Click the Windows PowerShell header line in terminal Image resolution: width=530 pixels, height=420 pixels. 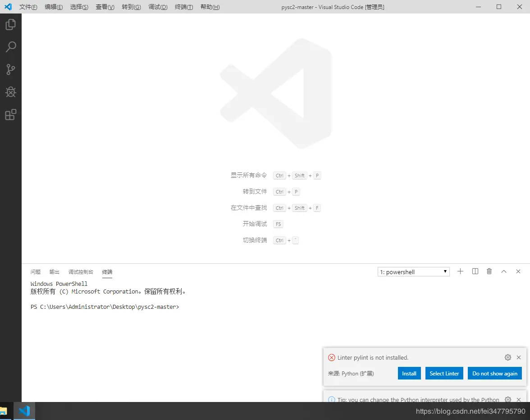(59, 284)
